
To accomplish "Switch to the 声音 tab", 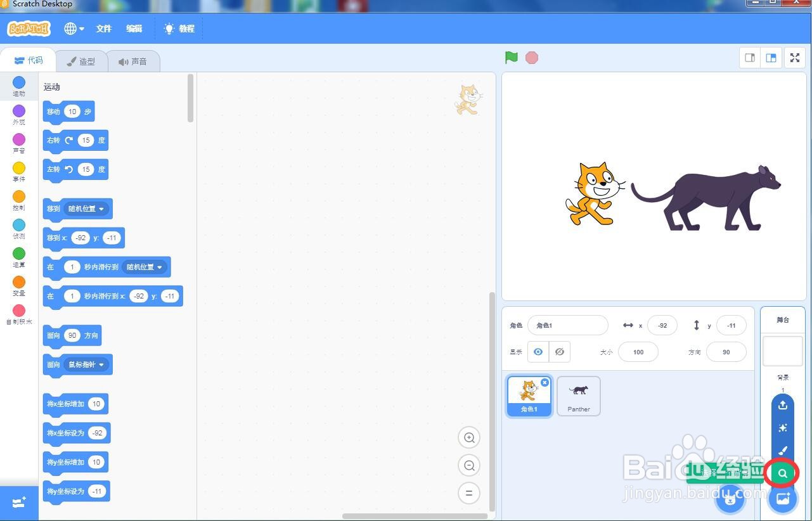I will coord(132,61).
